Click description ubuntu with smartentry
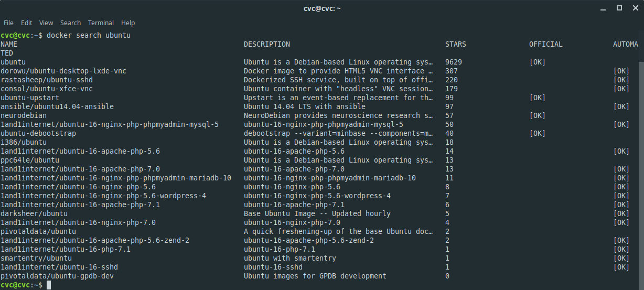The width and height of the screenshot is (644, 290). coord(290,258)
